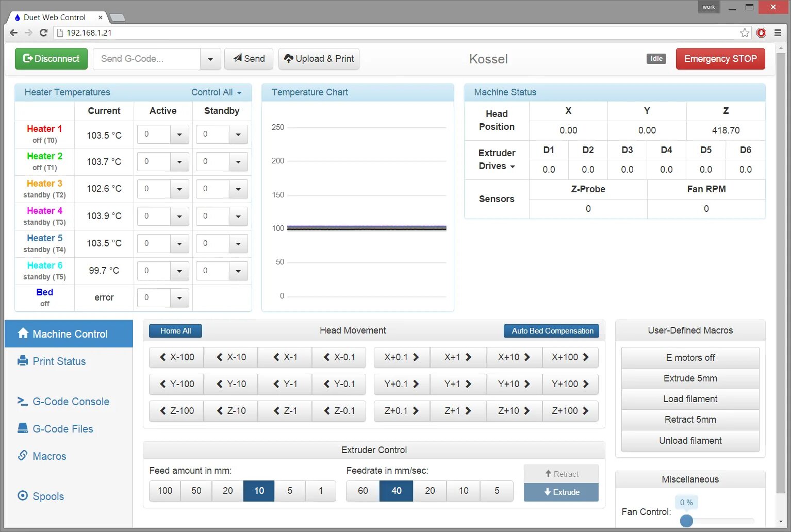This screenshot has height=532, width=791.
Task: Close the Duet Web Control tab
Action: [x=100, y=18]
